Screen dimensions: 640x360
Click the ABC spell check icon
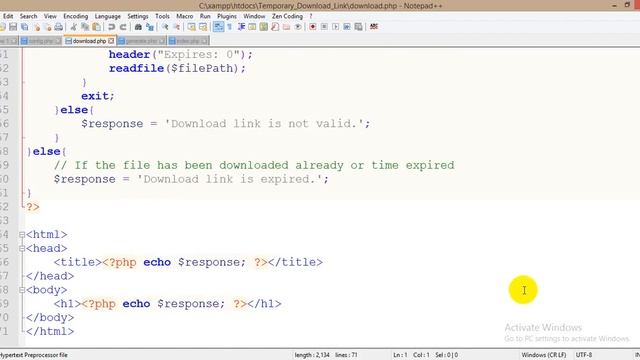tap(374, 27)
